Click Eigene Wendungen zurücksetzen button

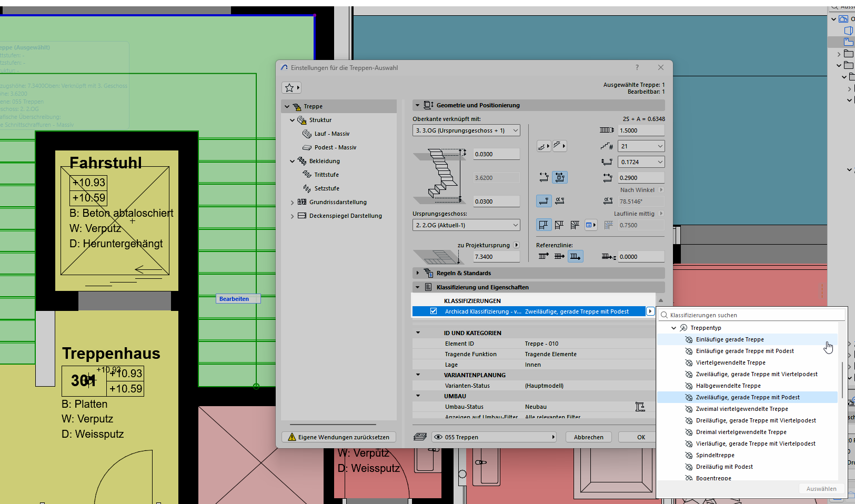339,437
